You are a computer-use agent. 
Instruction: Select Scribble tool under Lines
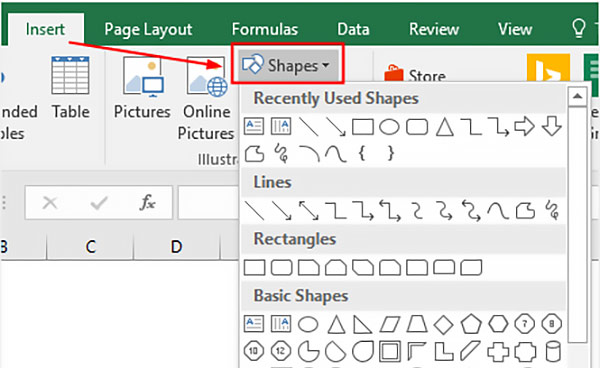pos(552,211)
